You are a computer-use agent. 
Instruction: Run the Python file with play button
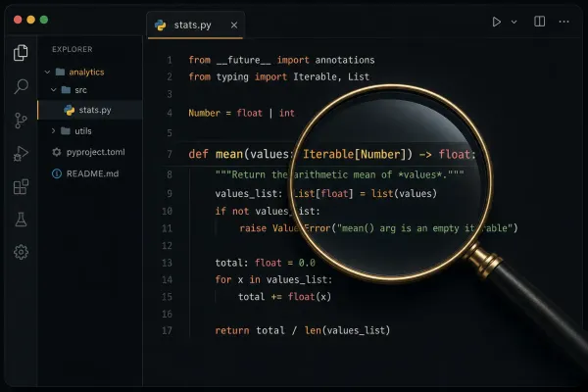pos(497,22)
